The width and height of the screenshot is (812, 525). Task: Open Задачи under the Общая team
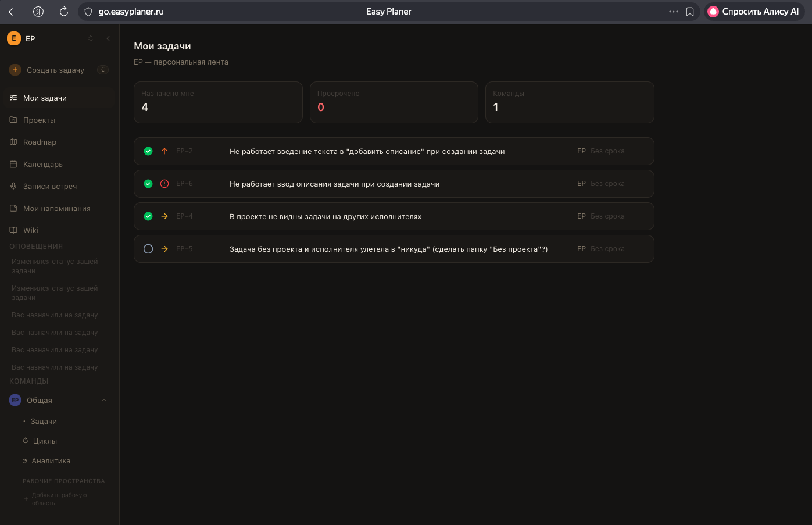[x=44, y=421]
